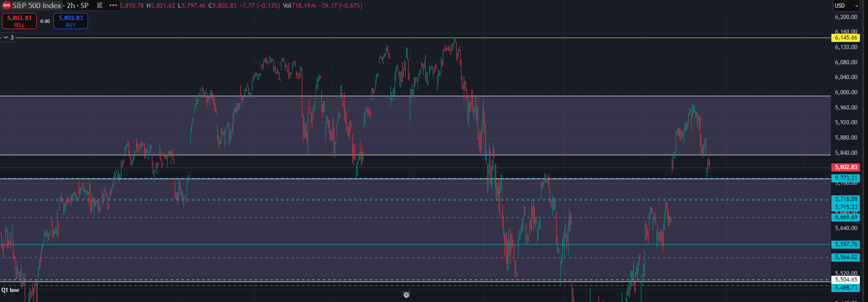Click the yellow 6,145.66 price label
This screenshot has height=302, width=868.
pyautogui.click(x=846, y=38)
